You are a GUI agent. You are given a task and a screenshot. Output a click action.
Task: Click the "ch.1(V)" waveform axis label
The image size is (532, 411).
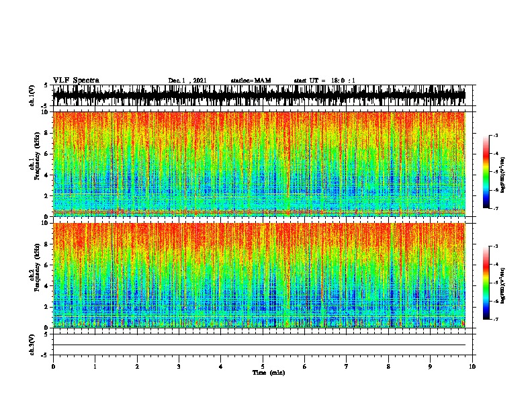pos(32,95)
